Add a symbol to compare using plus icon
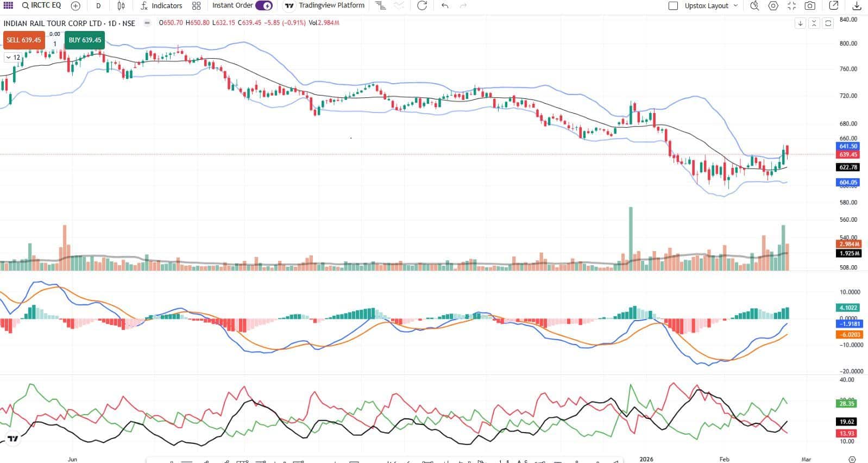The height and width of the screenshot is (463, 868). pos(76,5)
